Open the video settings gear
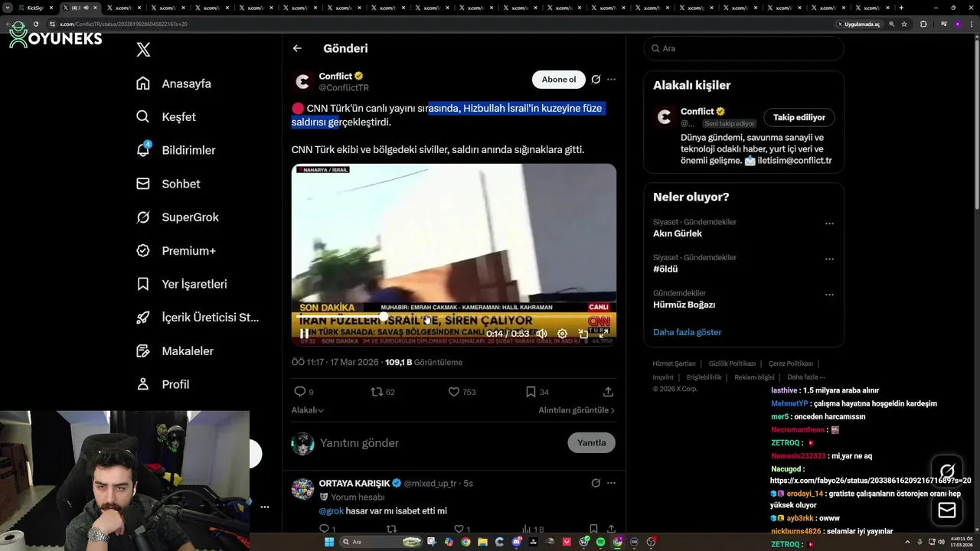980x551 pixels. pyautogui.click(x=562, y=334)
